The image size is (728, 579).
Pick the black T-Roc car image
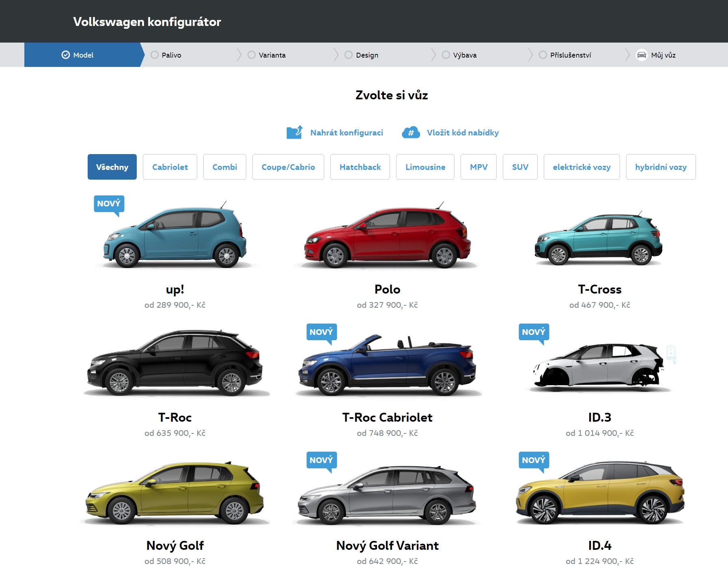pyautogui.click(x=175, y=364)
